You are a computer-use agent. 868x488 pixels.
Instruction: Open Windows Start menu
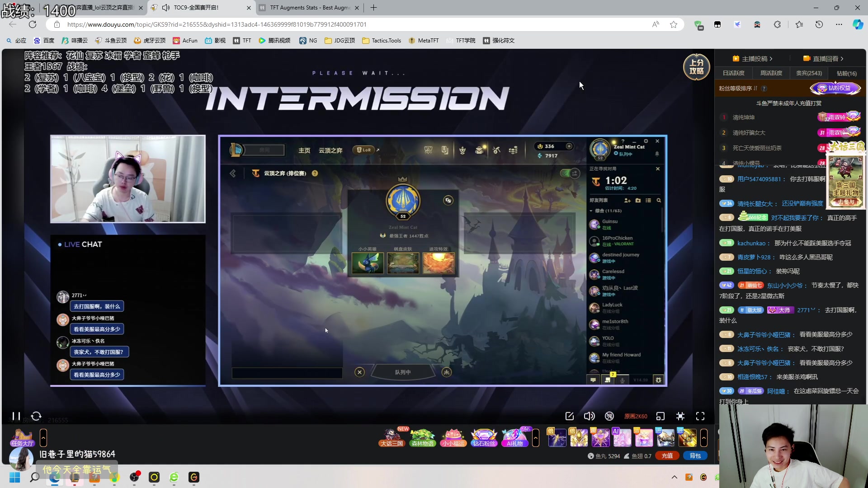14,477
